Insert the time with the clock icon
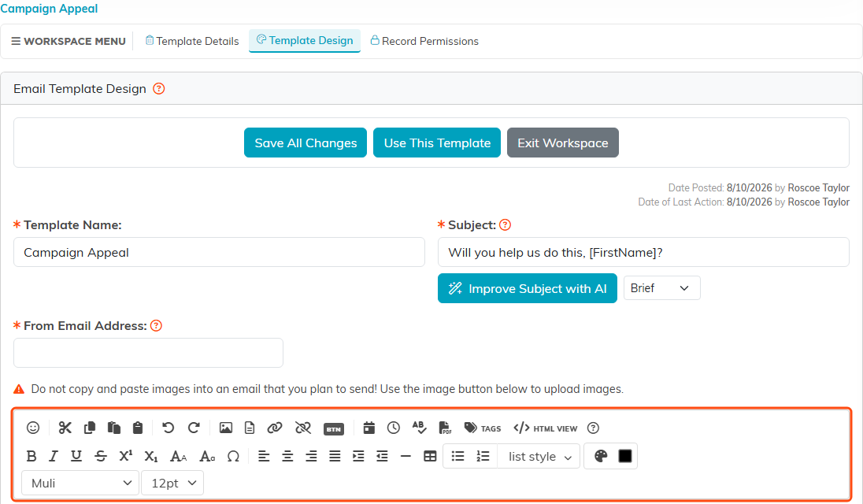 click(x=394, y=428)
